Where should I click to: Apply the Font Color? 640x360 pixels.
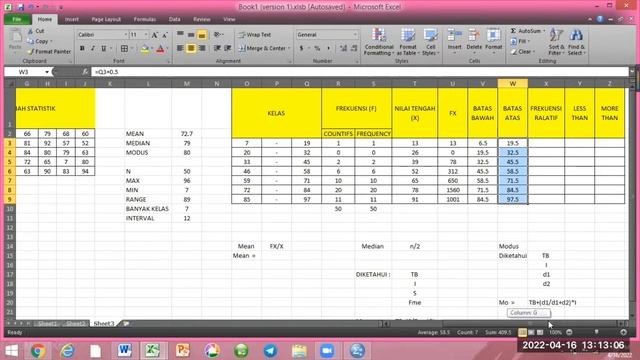click(x=160, y=49)
